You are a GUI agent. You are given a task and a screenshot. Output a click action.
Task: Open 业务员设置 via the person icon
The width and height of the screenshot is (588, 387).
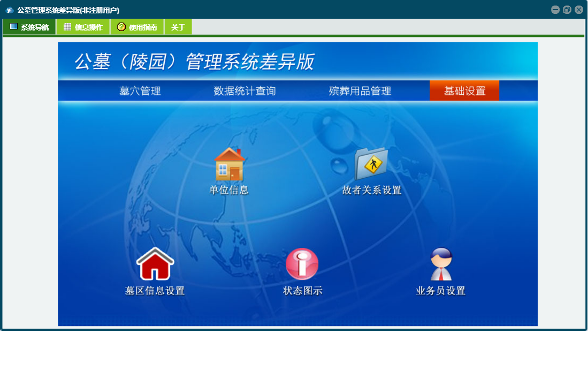click(x=441, y=264)
